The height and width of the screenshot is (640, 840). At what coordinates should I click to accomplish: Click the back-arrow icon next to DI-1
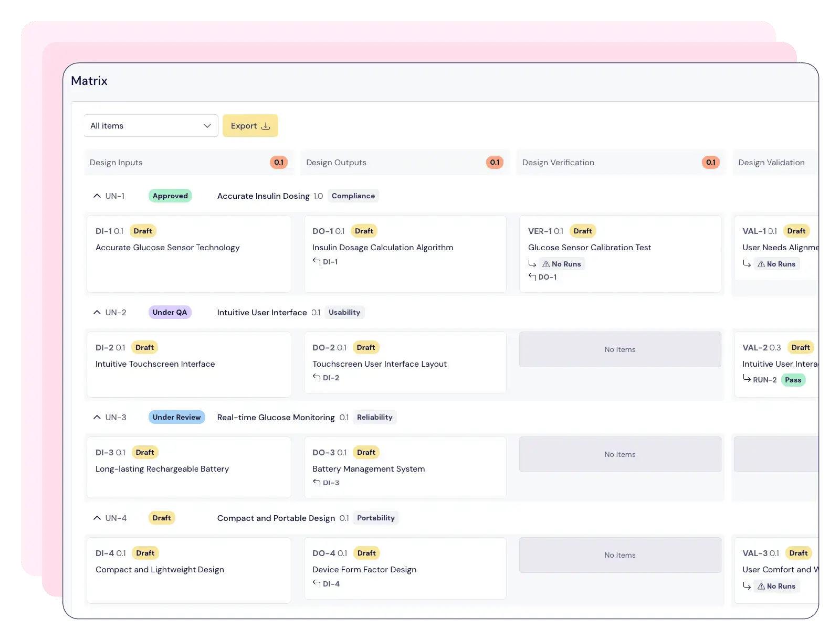pos(317,261)
